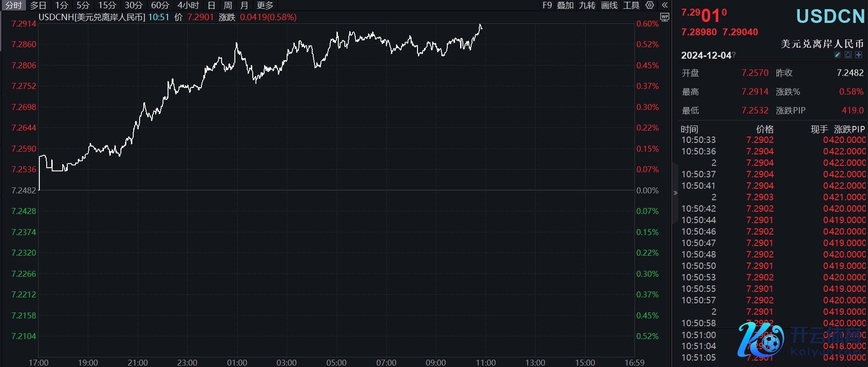Viewport: 868px width, 367px height.
Task: Click the pencil edit icon
Action: click(x=837, y=55)
